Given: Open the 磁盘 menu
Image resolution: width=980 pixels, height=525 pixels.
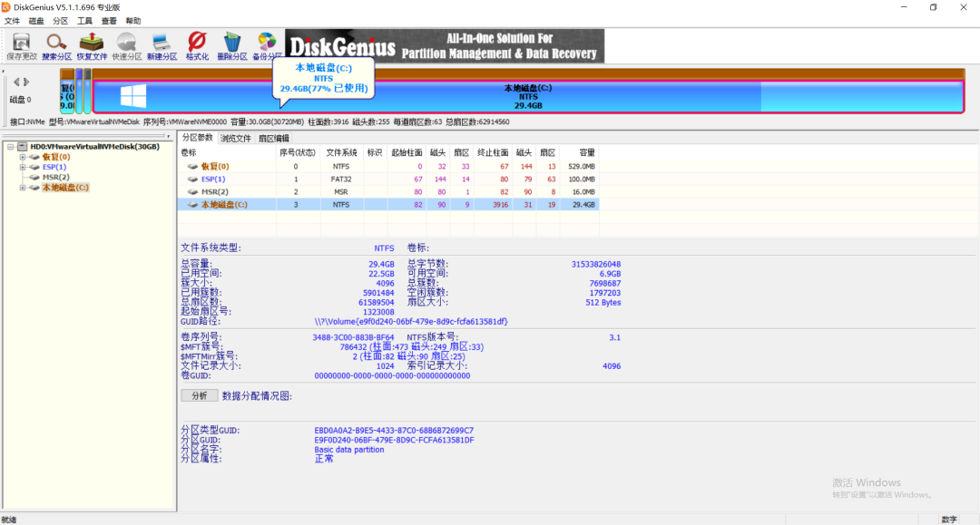Looking at the screenshot, I should coord(36,20).
